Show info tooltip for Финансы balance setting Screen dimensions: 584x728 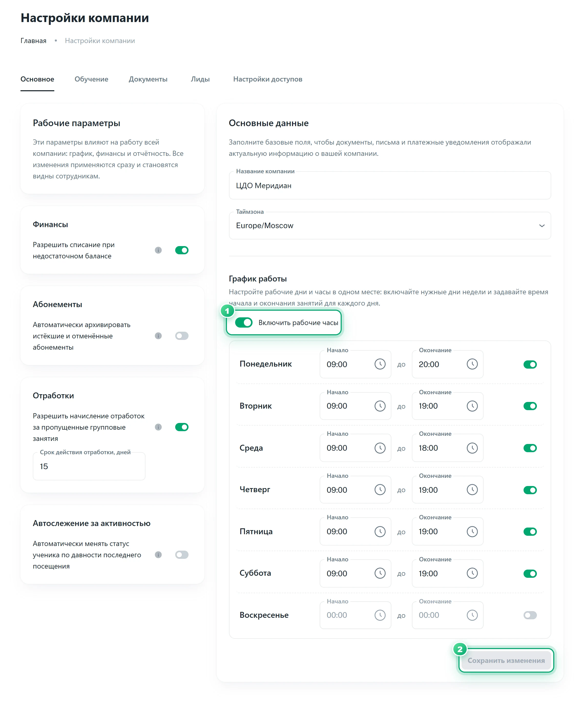tap(158, 250)
